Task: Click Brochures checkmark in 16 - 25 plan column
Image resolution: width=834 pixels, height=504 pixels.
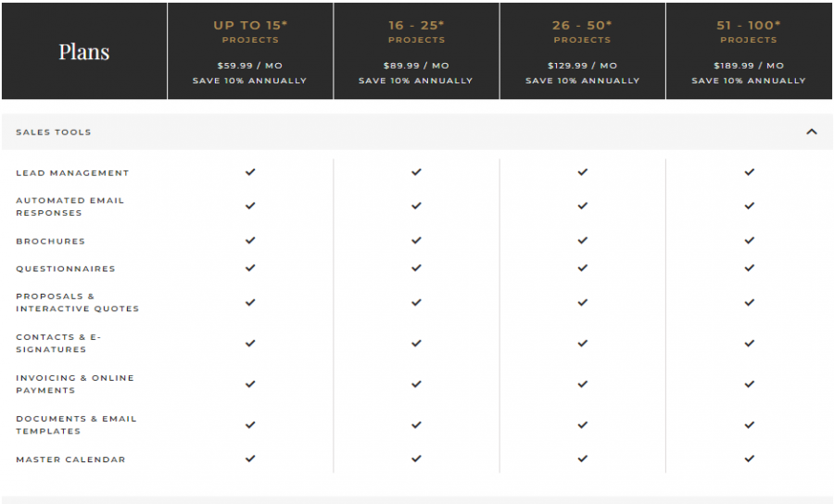Action: coord(416,241)
